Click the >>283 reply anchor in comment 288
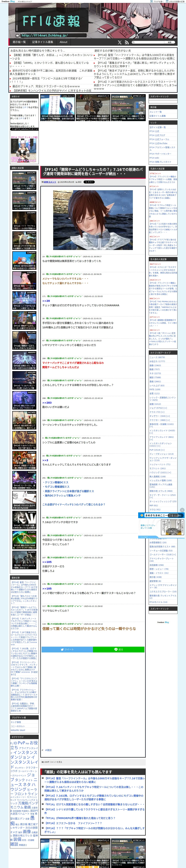186x868 pixels. [x=47, y=403]
